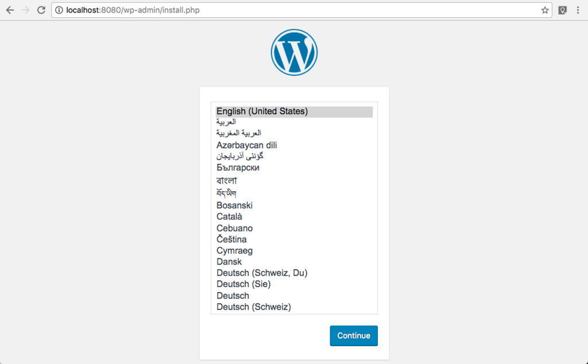Choose Cebuano from language list

point(295,229)
